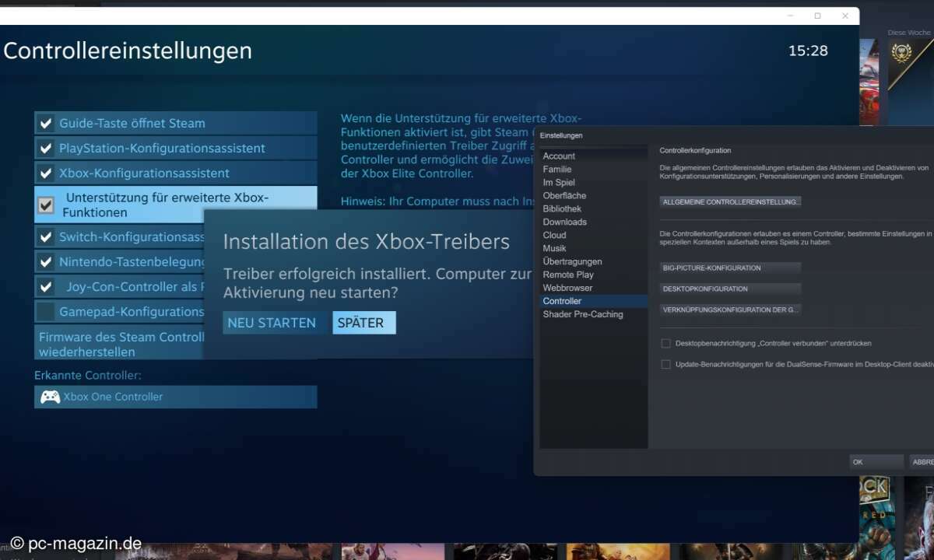Select Shader Pre-Caching in Einstellungen sidebar

[583, 314]
